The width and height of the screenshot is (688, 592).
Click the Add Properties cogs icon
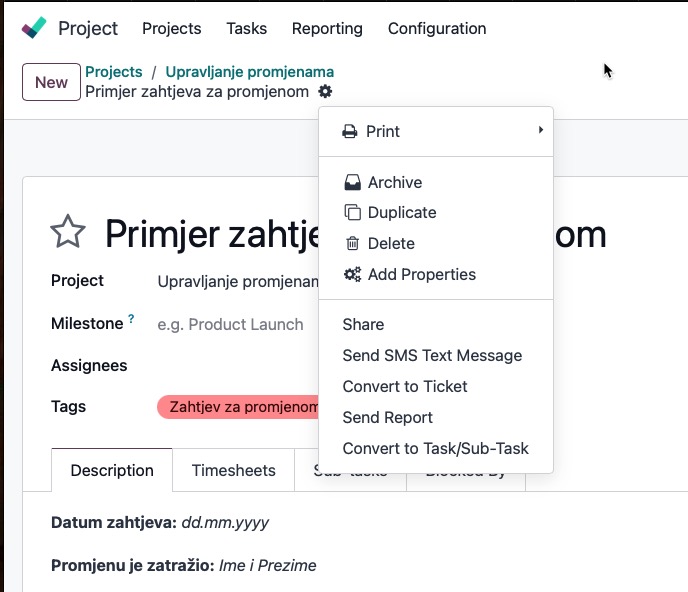coord(352,274)
